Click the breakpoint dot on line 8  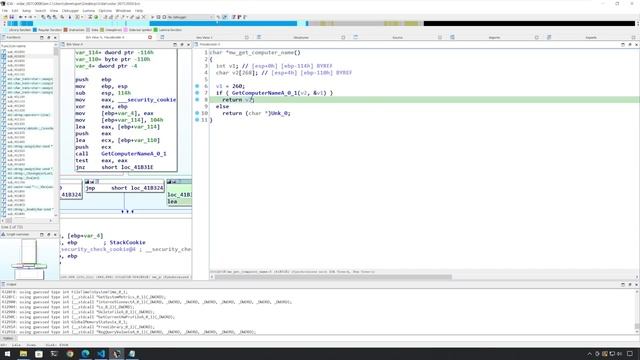[197, 100]
